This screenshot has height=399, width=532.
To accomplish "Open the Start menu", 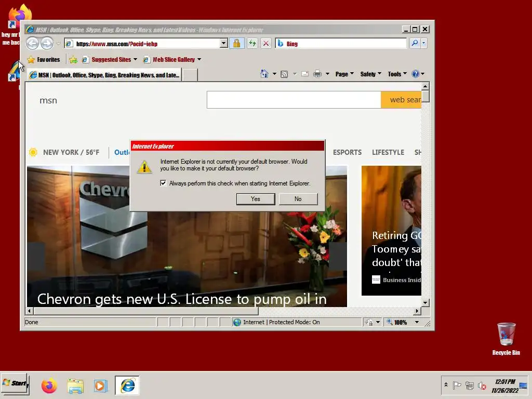I will coord(15,384).
